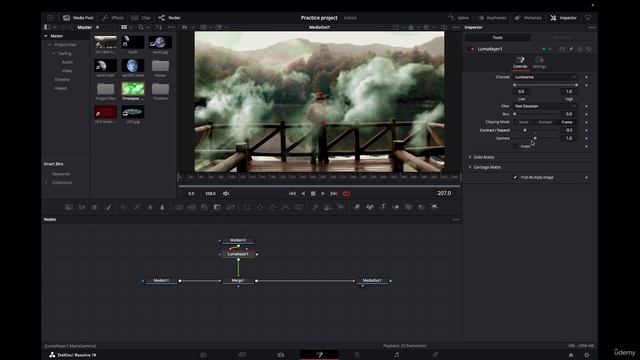Select the green Timelapse clip thumbnail
640x360 pixels.
point(133,89)
